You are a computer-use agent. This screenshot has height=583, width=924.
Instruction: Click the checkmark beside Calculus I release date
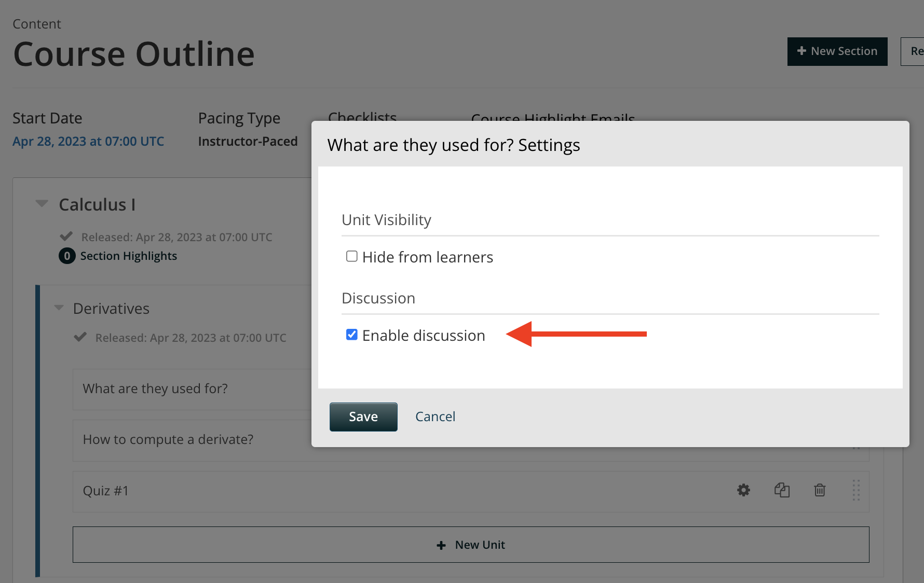click(x=66, y=237)
